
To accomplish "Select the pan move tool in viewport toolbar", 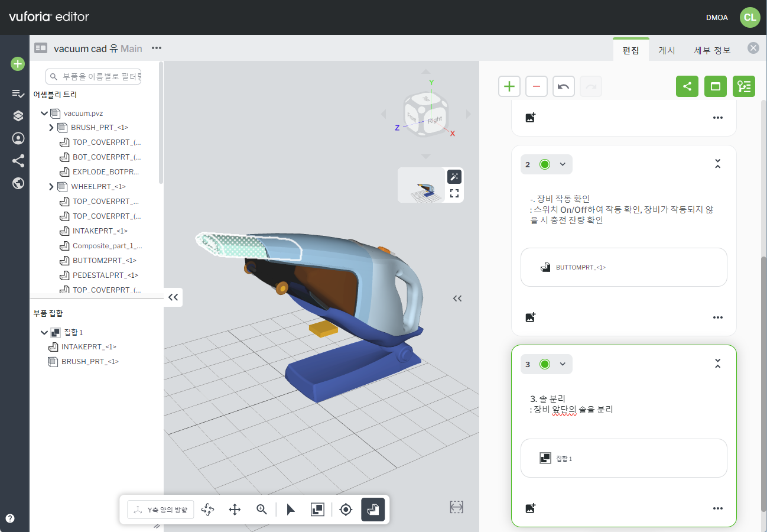I will click(x=235, y=510).
